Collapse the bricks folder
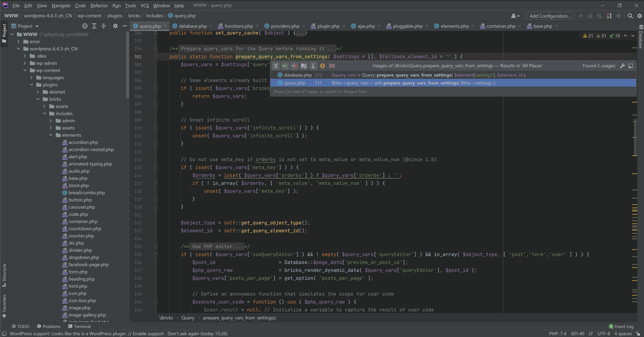 [x=38, y=99]
